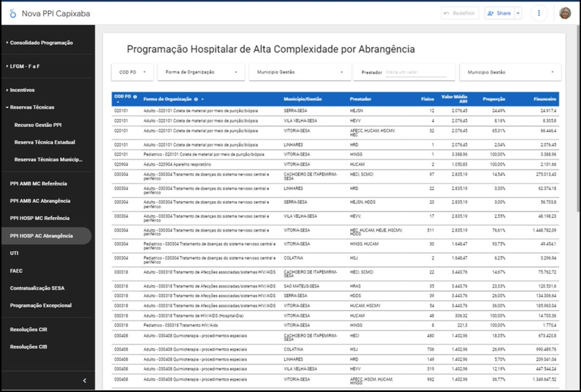Click the Share button

[x=499, y=13]
